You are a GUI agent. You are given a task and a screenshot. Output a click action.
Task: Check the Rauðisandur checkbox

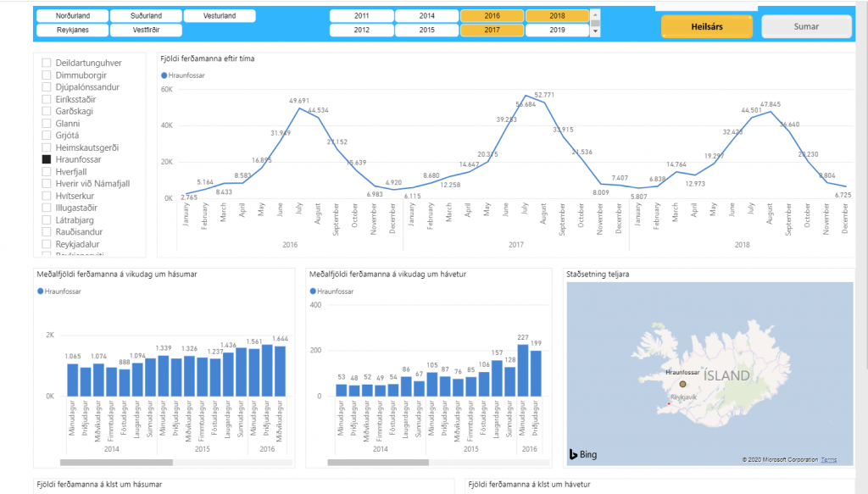47,232
